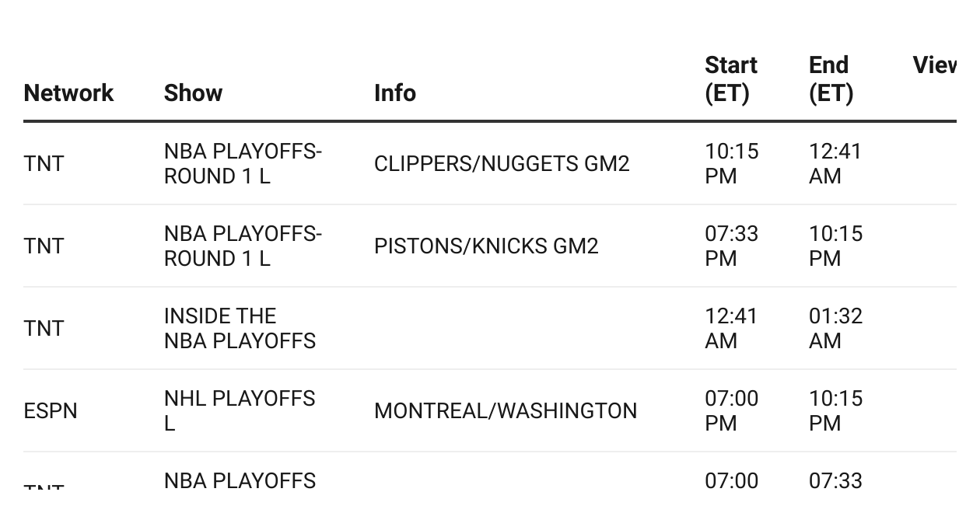Click the partially visible Viewers column header
980x513 pixels.
click(x=934, y=65)
